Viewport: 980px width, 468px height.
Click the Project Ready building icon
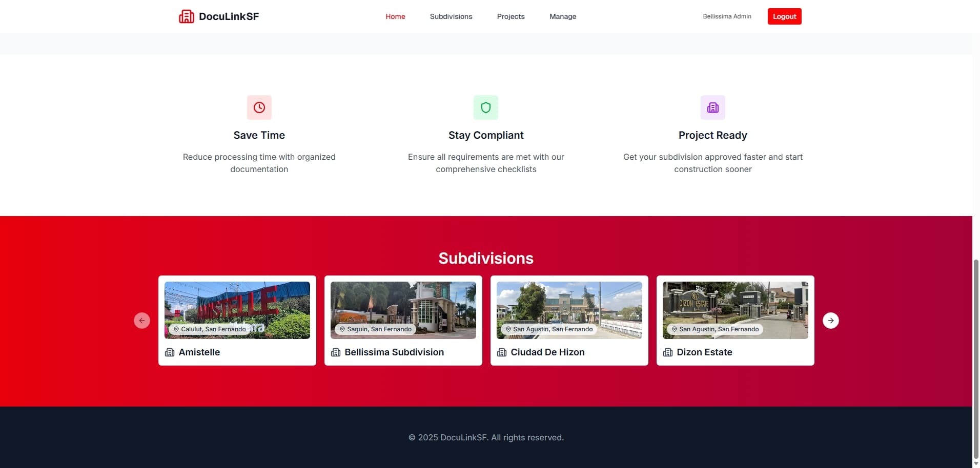tap(712, 108)
